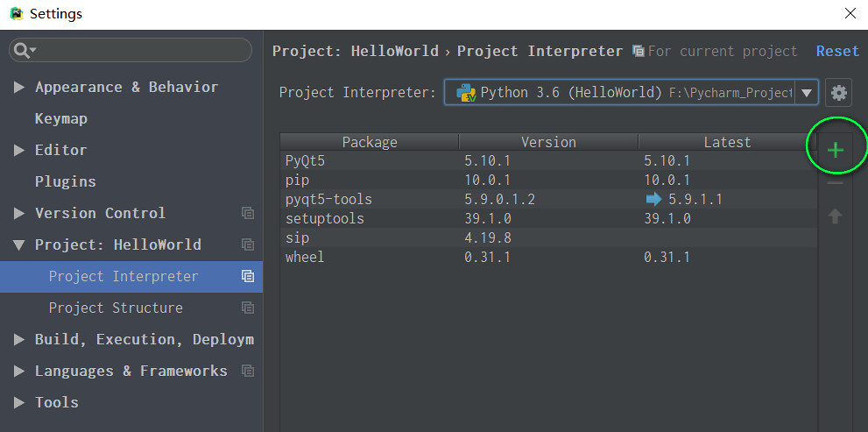Click Project Interpreter breadcrumb heading
The width and height of the screenshot is (868, 432).
pyautogui.click(x=540, y=52)
